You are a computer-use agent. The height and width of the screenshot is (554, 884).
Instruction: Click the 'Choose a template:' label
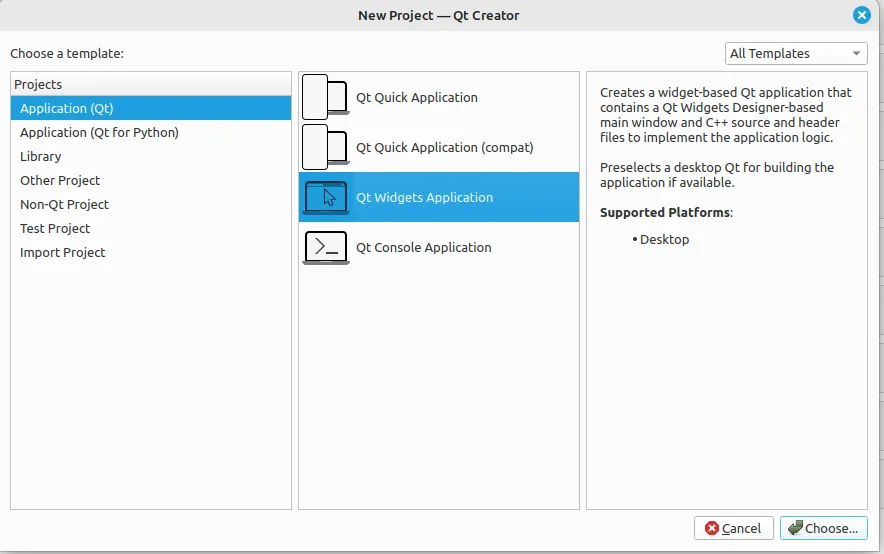click(67, 54)
